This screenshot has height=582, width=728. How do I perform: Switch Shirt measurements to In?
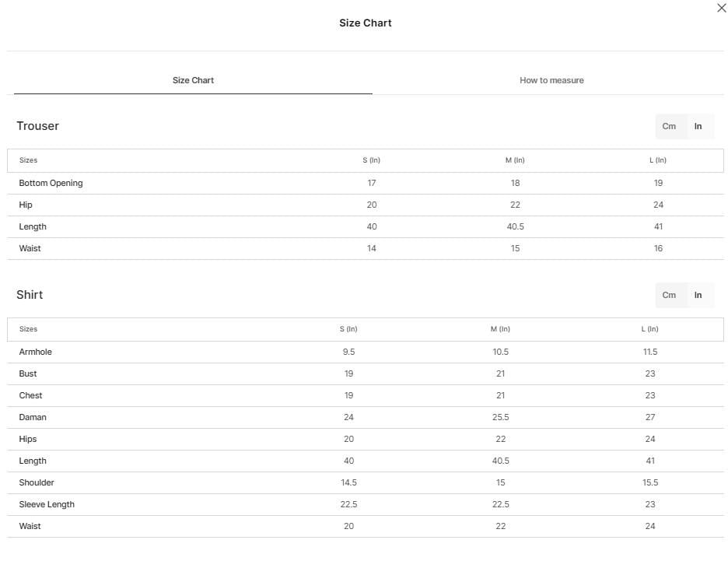point(698,295)
